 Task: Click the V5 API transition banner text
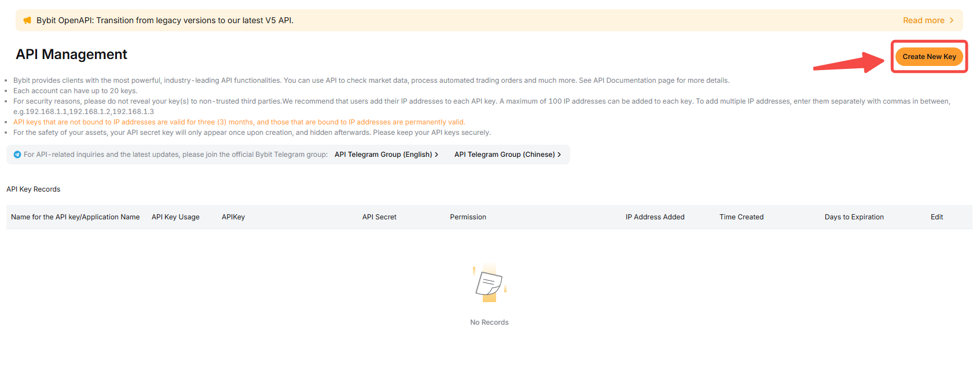(165, 20)
